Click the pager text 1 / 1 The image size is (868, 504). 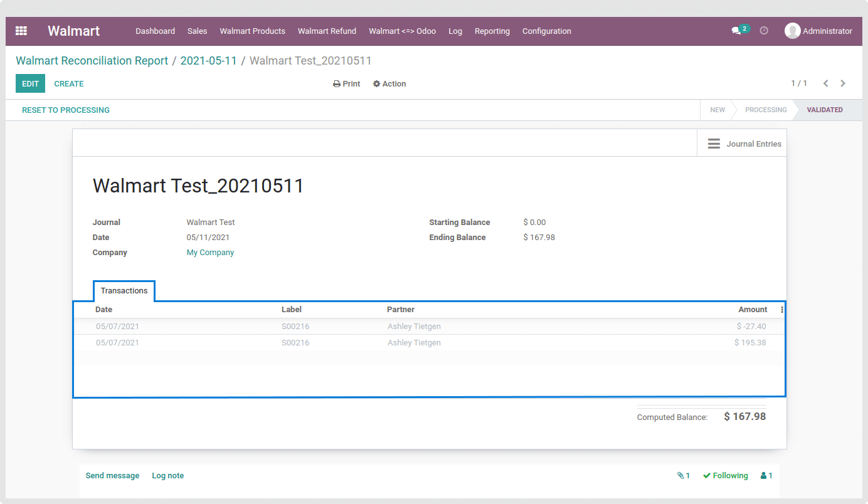pyautogui.click(x=799, y=83)
